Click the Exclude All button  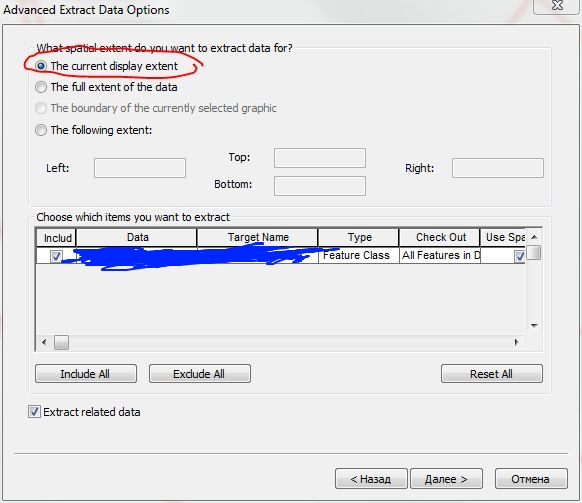tap(200, 373)
